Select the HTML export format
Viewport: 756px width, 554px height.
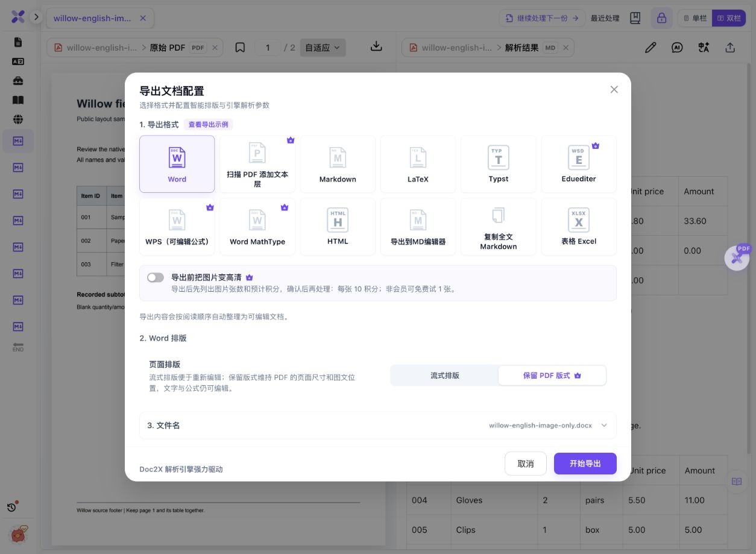[338, 227]
